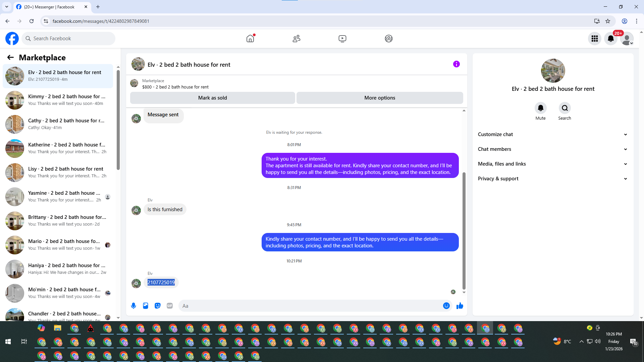Toggle the conversation information panel

point(456,64)
